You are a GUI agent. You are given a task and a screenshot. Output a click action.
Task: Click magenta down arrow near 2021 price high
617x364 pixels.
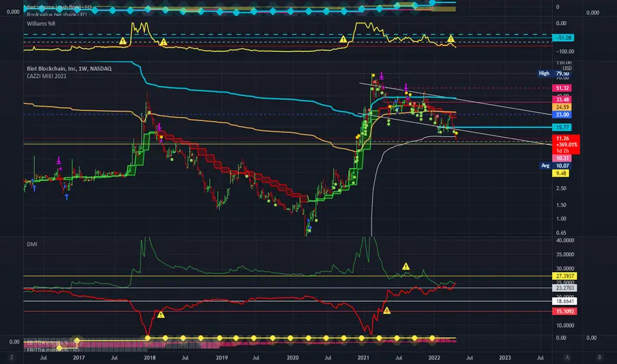[381, 75]
